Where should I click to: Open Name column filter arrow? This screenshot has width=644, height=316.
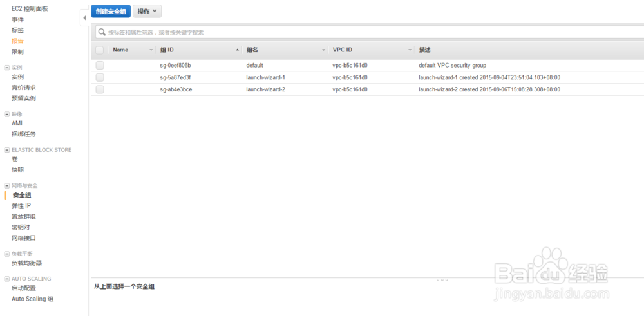(x=151, y=50)
